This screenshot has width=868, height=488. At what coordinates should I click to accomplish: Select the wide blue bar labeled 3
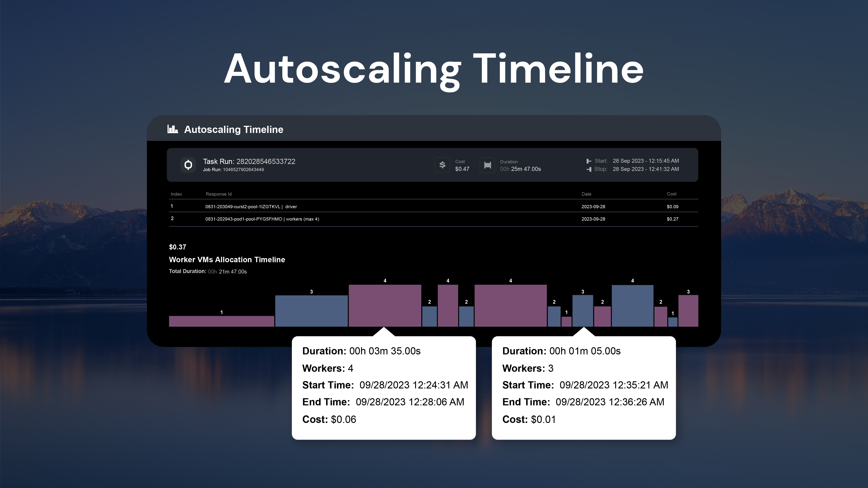coord(311,311)
